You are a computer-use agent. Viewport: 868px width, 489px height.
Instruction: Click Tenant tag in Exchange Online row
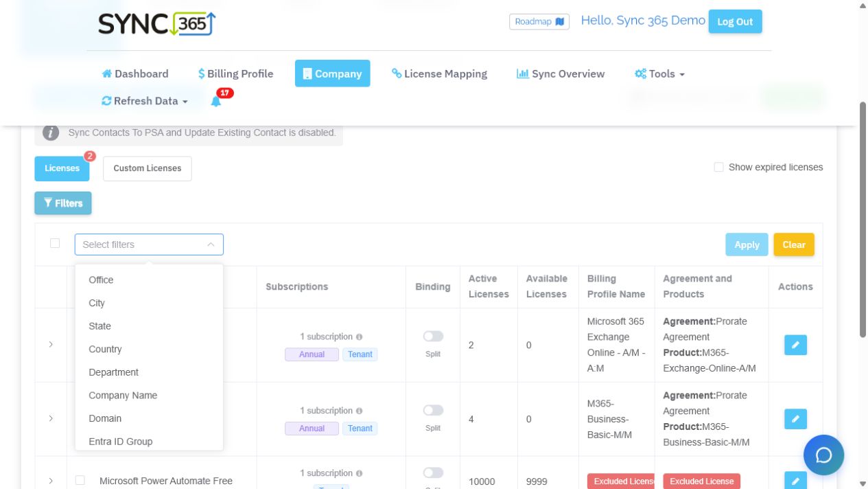360,354
